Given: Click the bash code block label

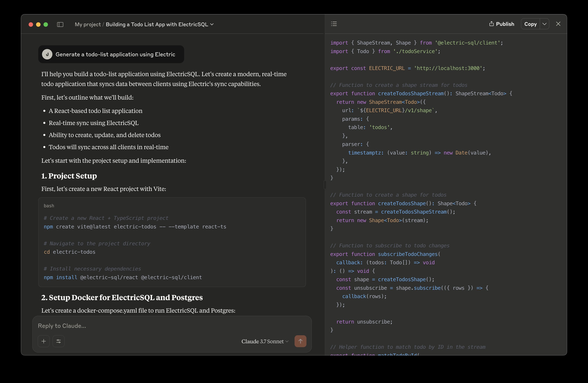Looking at the screenshot, I should click(49, 206).
